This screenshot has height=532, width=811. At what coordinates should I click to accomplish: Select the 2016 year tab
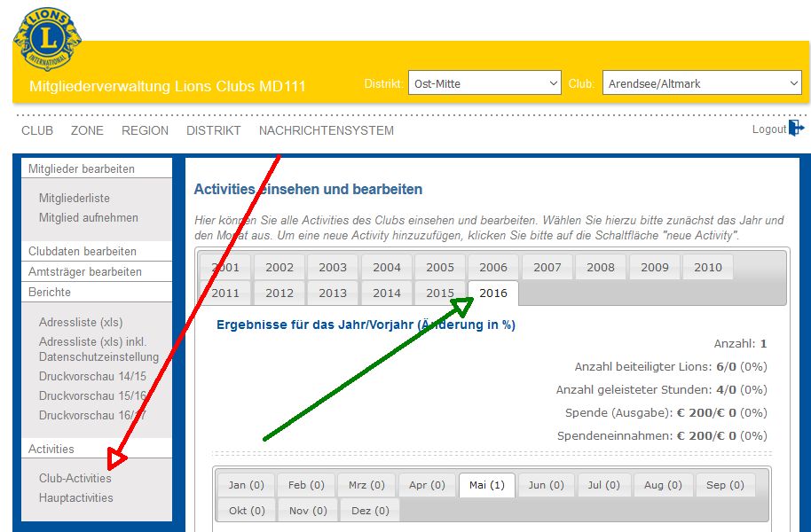tap(493, 293)
